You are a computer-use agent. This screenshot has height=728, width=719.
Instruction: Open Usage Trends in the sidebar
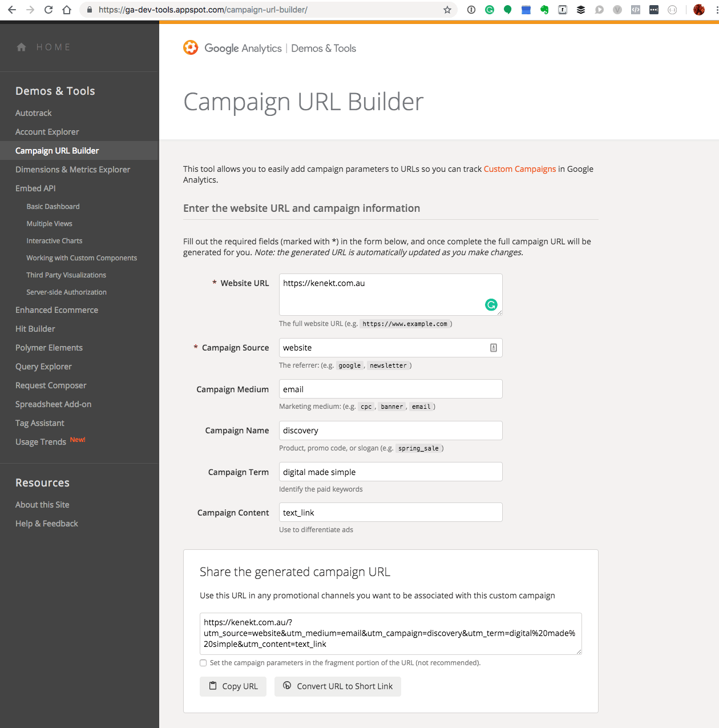pos(41,442)
